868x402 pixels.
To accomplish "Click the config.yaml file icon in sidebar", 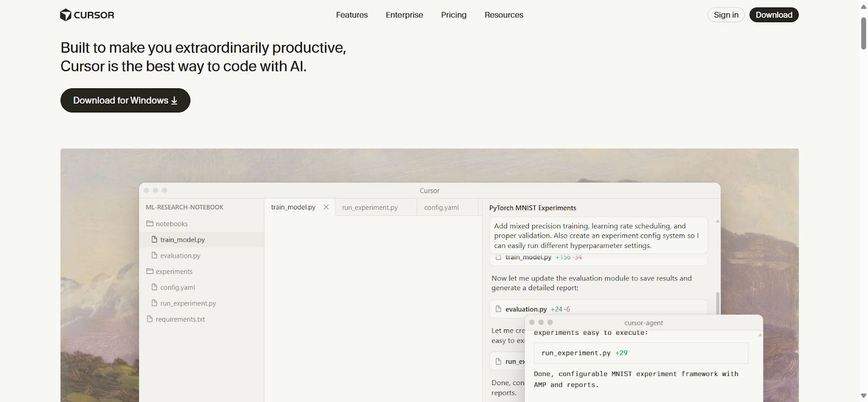I will [154, 287].
